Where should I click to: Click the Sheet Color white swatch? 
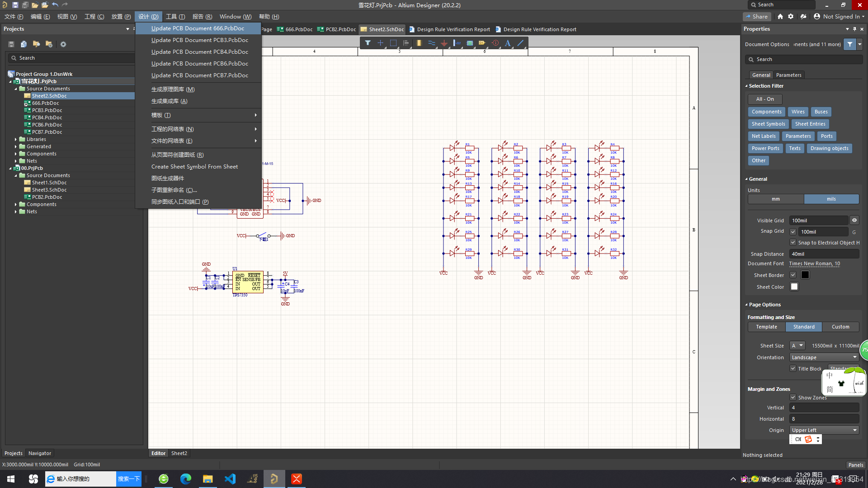(x=794, y=286)
